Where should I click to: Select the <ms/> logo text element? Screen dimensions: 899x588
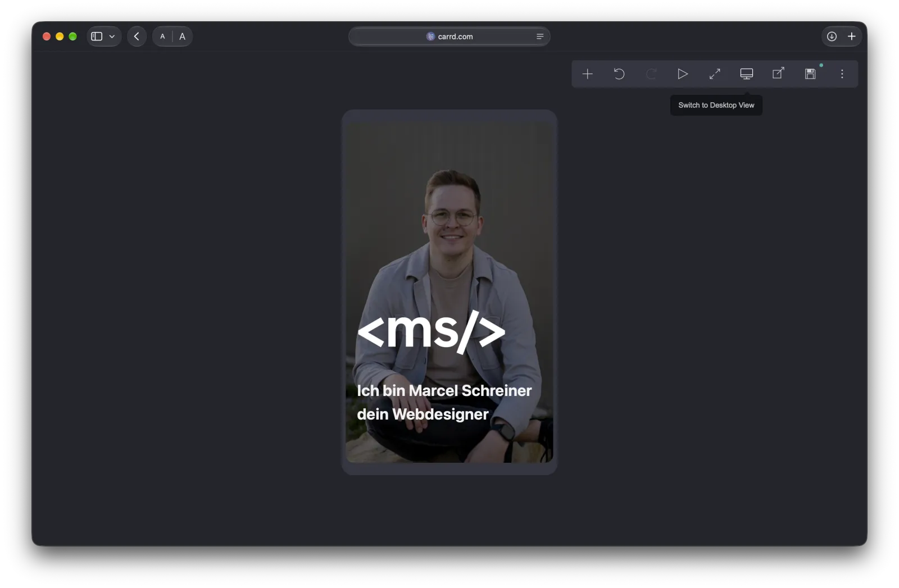pos(432,332)
